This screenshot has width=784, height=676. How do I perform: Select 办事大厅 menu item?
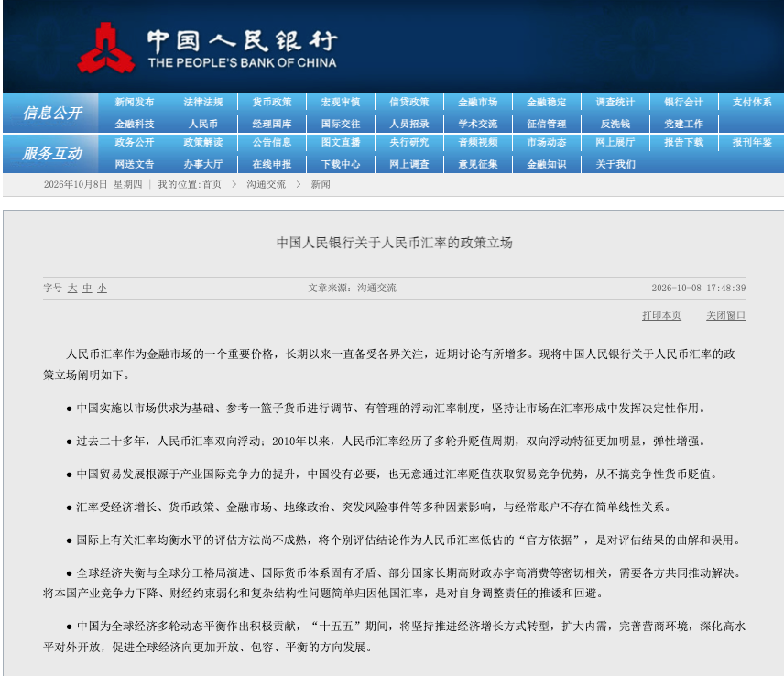tap(203, 164)
